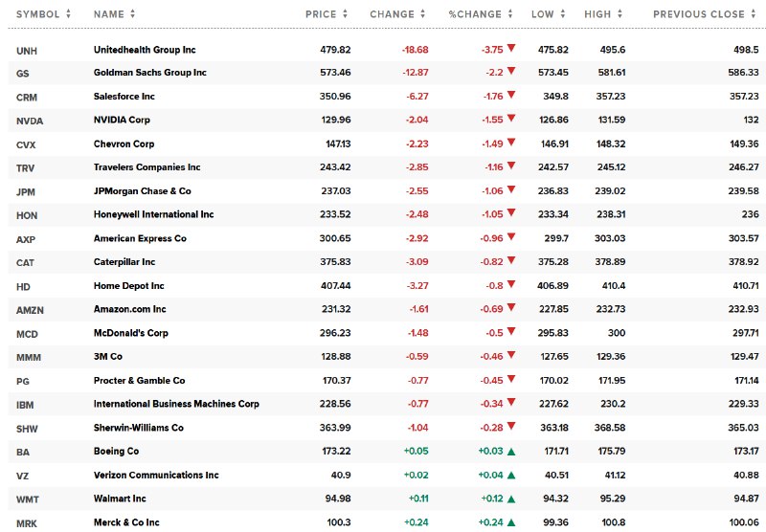766x532 pixels.
Task: Click NVIDIA previous close value 132
Action: 751,120
